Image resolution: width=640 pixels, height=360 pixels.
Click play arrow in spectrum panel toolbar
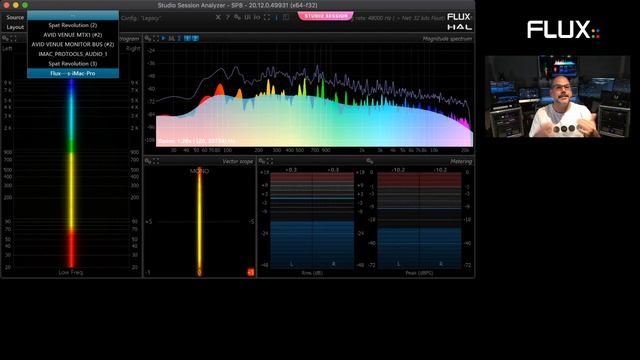pyautogui.click(x=164, y=38)
